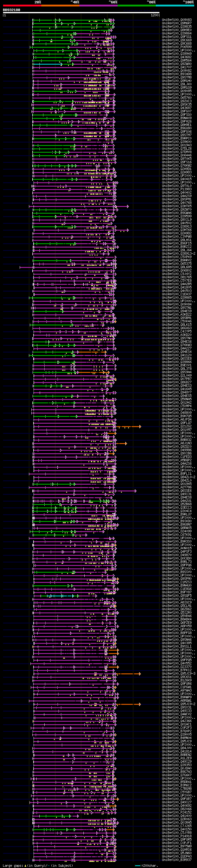Select the UniRef100_Q9ZW80 label

pos(177,64)
